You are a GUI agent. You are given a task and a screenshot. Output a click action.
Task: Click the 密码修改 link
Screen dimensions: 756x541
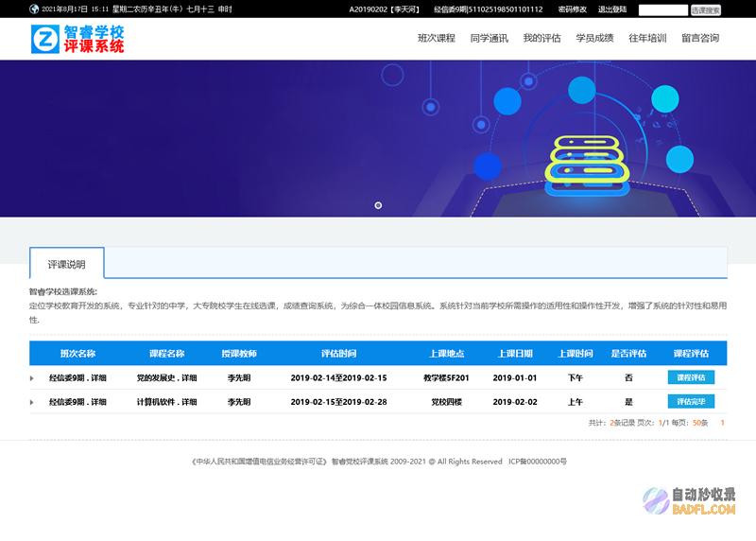click(573, 9)
